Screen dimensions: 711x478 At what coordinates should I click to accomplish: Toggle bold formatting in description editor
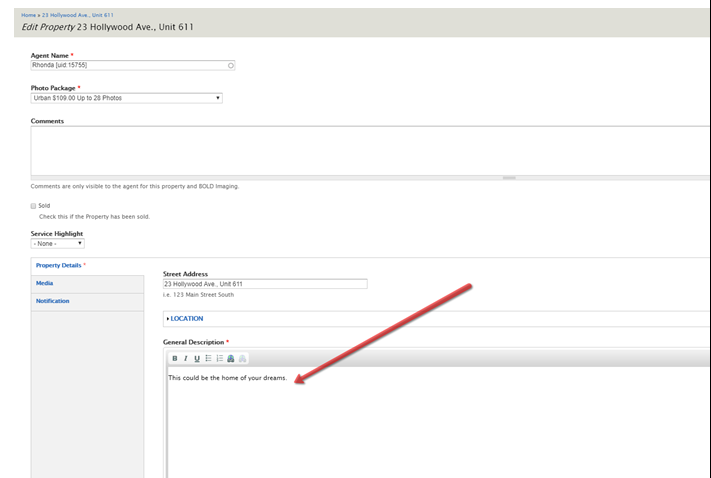pos(175,358)
